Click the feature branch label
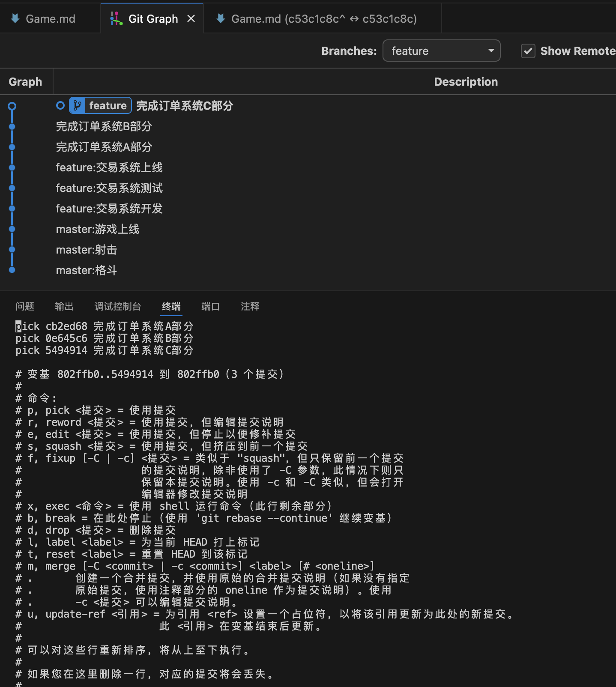Screen dimensions: 616x687 (x=100, y=105)
